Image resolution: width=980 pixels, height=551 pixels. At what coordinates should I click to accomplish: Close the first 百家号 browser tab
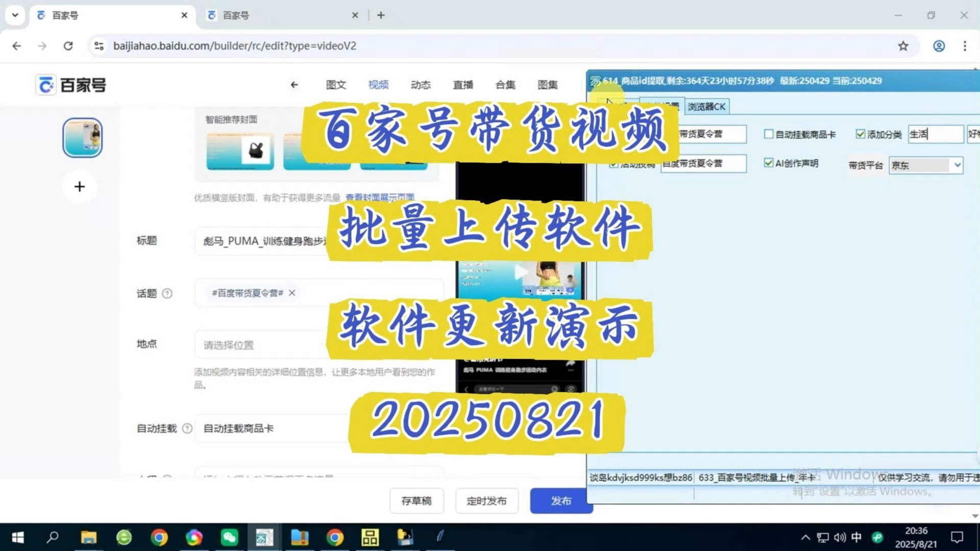(184, 15)
